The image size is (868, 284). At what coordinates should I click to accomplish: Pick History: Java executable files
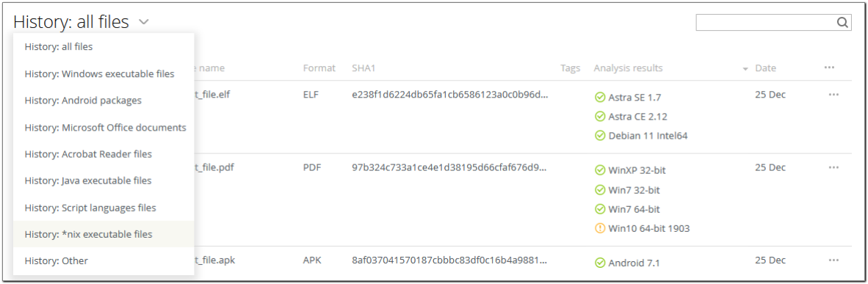point(88,181)
